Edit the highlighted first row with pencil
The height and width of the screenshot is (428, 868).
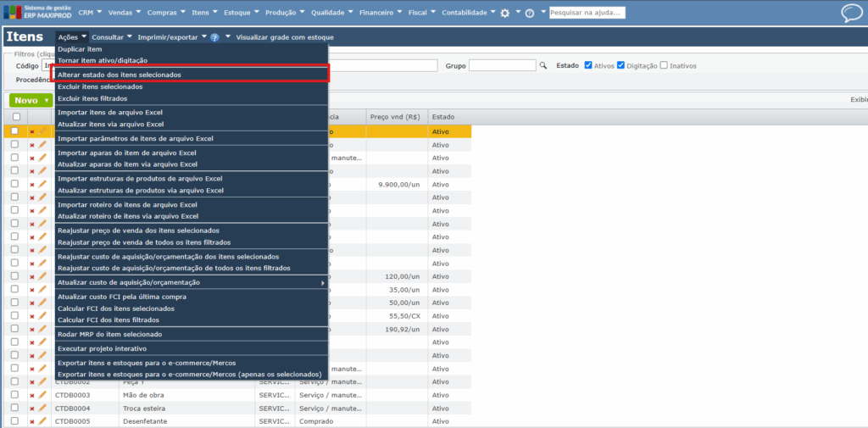pos(42,131)
